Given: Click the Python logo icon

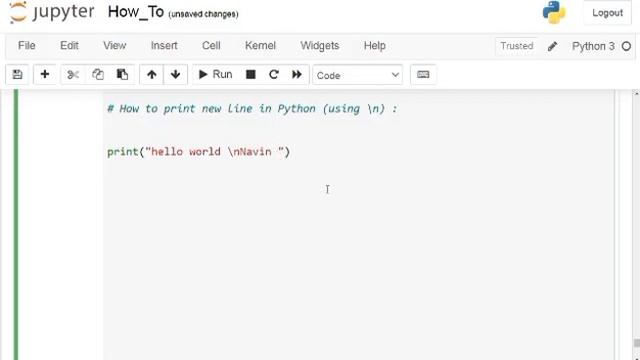Looking at the screenshot, I should coord(554,12).
